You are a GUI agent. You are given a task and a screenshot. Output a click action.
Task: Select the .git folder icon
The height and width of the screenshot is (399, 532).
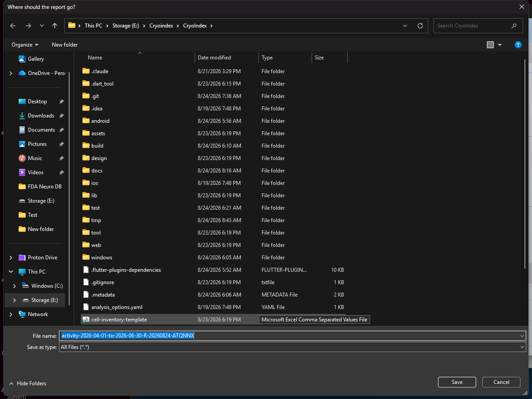(86, 96)
